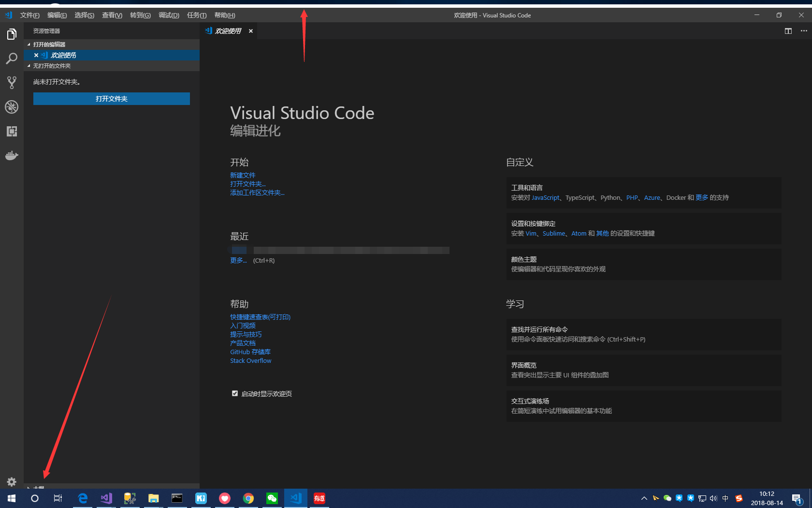Open Windows Start menu

tap(12, 498)
